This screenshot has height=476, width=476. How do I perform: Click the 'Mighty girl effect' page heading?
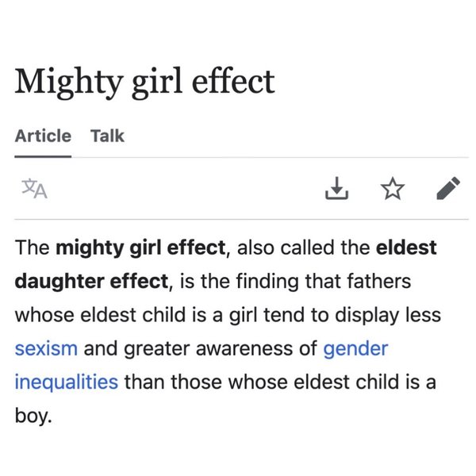144,83
